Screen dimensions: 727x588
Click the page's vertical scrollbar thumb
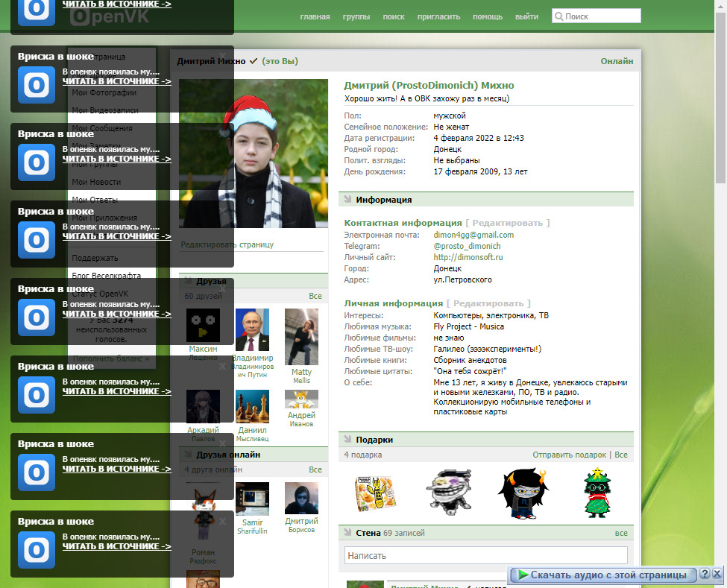click(x=720, y=98)
